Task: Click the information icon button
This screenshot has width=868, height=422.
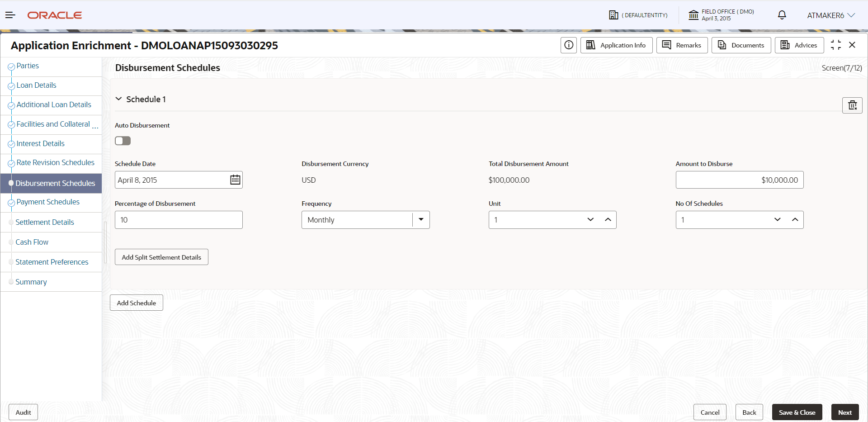Action: coord(569,45)
